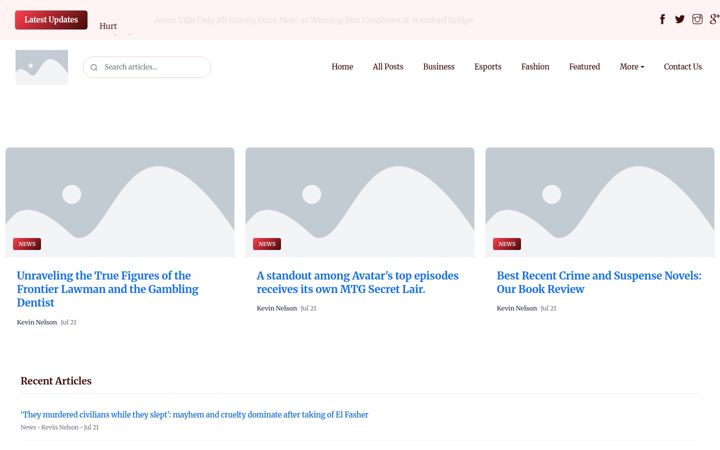
Task: Open 'A standout among Avatar's top episodes' title
Action: [x=358, y=282]
